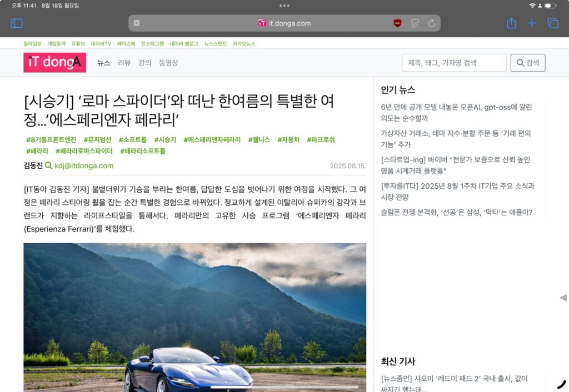Click the #소프트톱 tag
The image size is (569, 392).
coord(133,139)
